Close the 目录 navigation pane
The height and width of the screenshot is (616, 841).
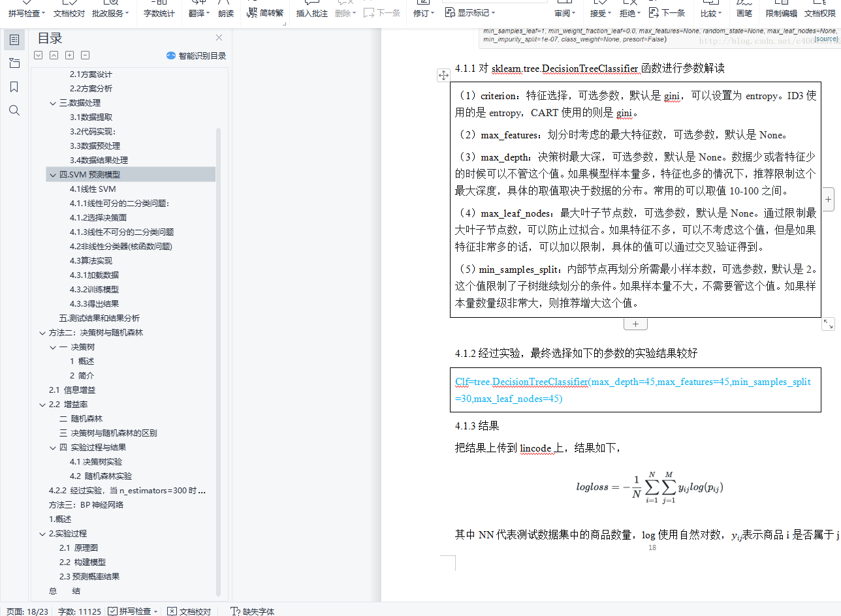(219, 38)
